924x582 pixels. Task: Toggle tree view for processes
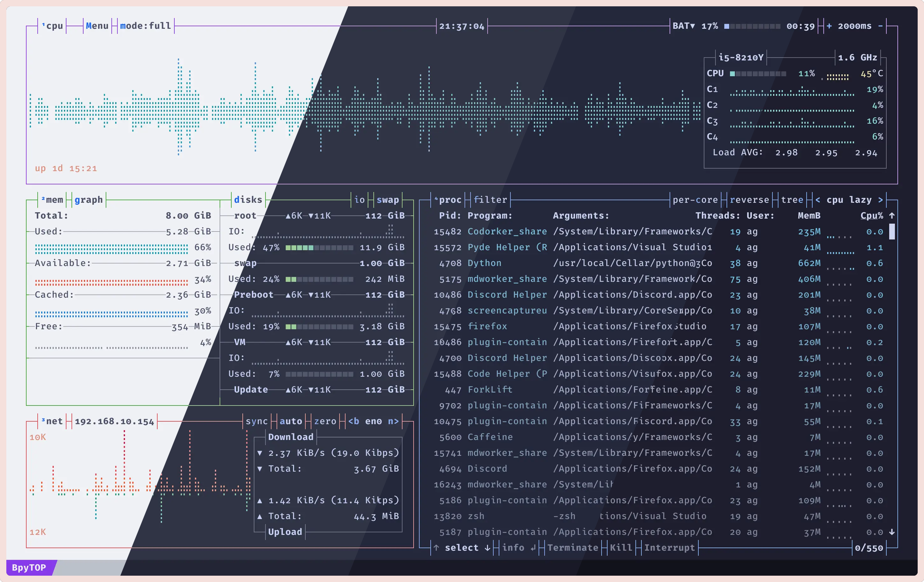(792, 200)
